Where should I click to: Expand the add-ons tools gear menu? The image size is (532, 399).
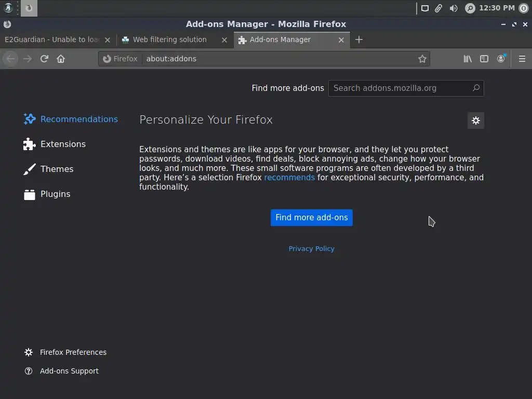pyautogui.click(x=475, y=121)
